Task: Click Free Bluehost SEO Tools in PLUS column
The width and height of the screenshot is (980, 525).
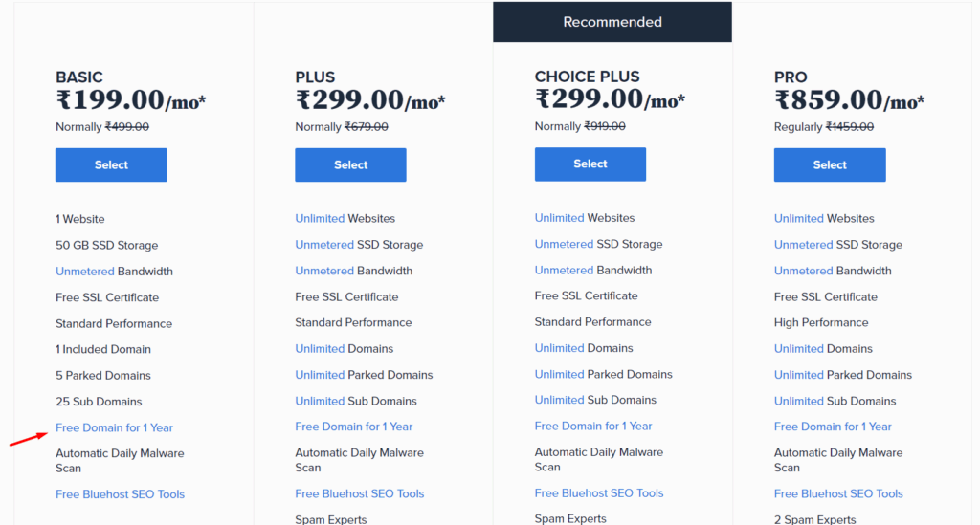Action: pos(360,493)
